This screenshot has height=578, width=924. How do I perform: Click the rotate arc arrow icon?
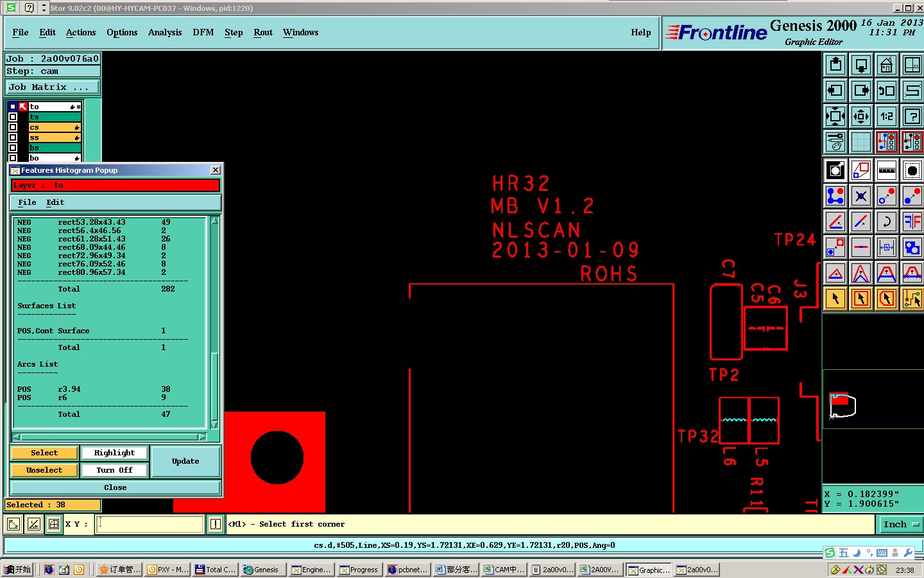click(887, 222)
